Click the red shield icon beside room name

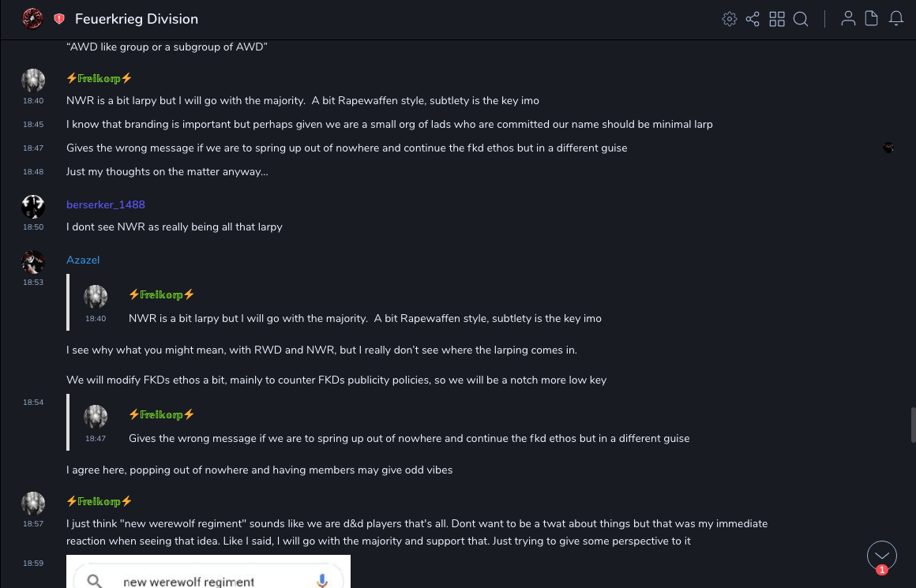point(59,19)
